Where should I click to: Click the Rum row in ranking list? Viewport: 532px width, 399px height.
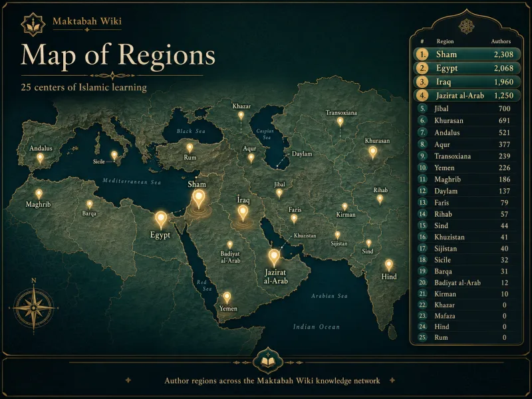467,338
